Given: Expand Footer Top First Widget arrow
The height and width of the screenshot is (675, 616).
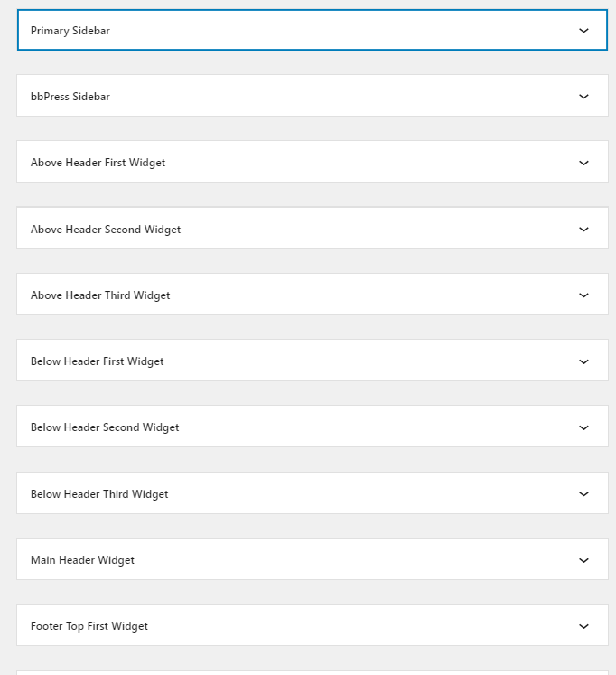Looking at the screenshot, I should 583,626.
